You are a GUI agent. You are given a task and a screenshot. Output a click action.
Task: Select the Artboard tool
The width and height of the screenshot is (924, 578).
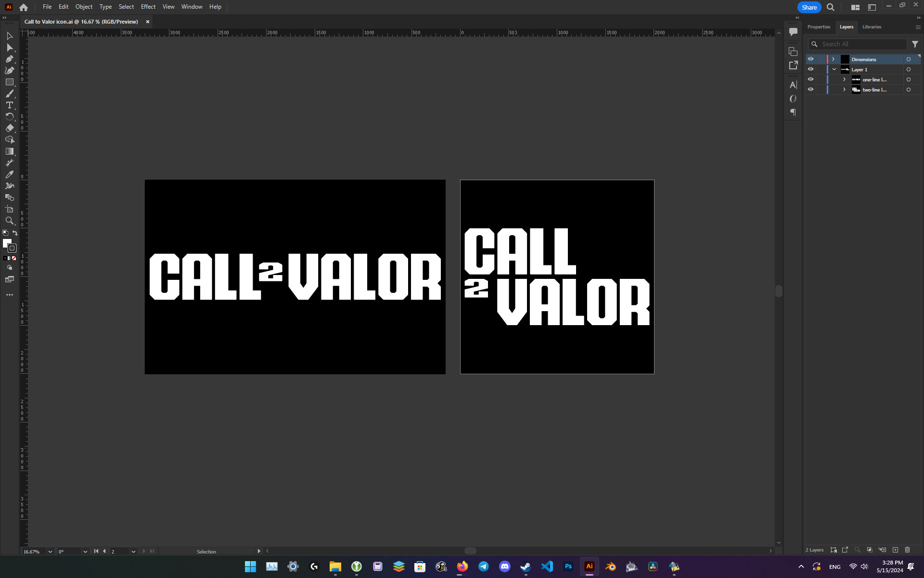coord(9,209)
